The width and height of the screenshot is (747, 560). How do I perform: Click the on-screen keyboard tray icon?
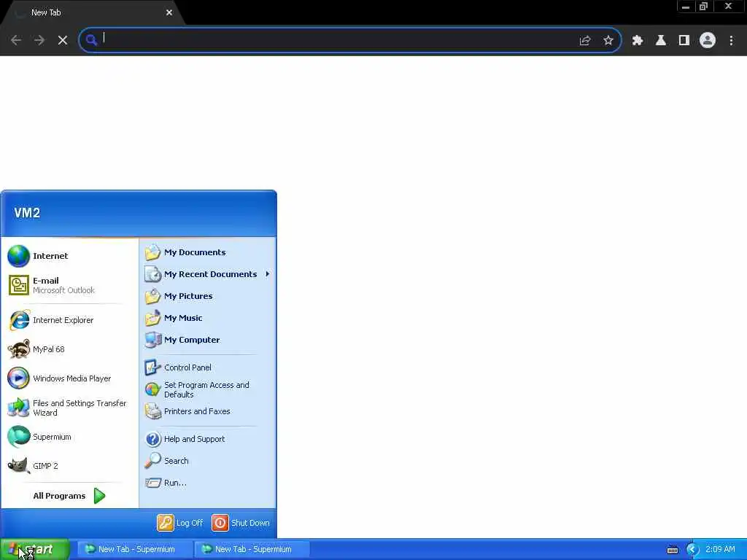(673, 550)
